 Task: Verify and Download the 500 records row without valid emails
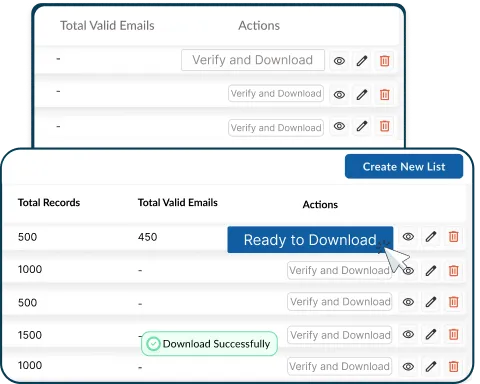coord(339,302)
